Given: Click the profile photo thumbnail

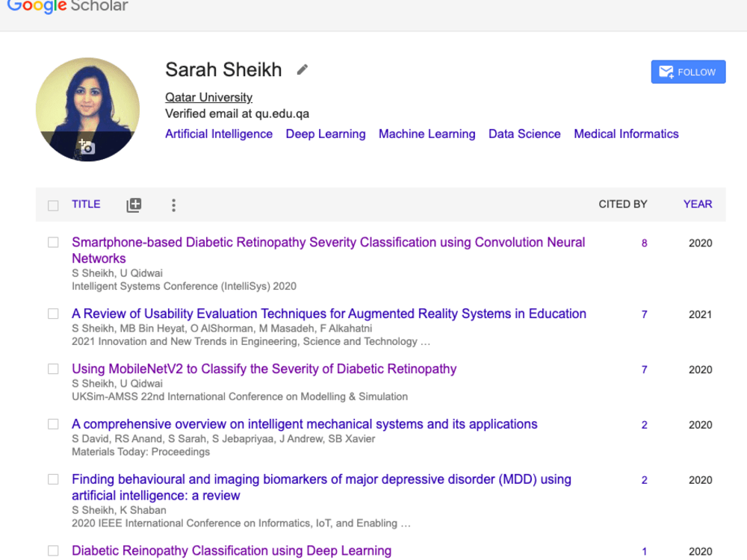Looking at the screenshot, I should (x=87, y=109).
